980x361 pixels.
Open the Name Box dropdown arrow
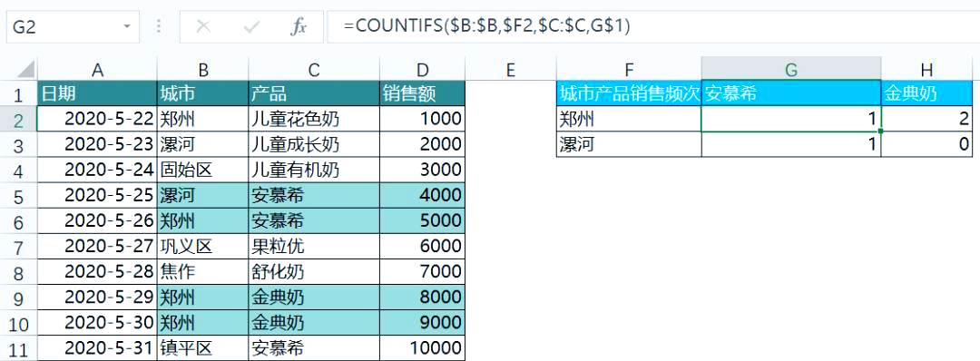click(127, 27)
